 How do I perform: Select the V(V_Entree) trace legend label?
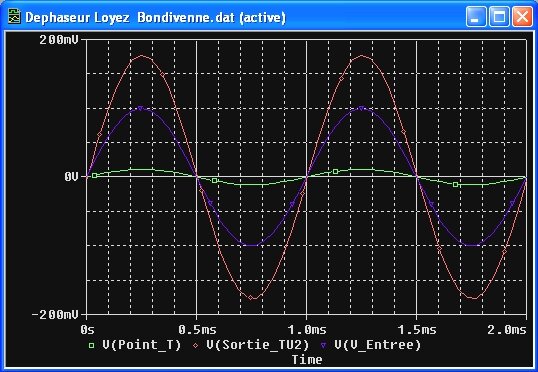[377, 345]
